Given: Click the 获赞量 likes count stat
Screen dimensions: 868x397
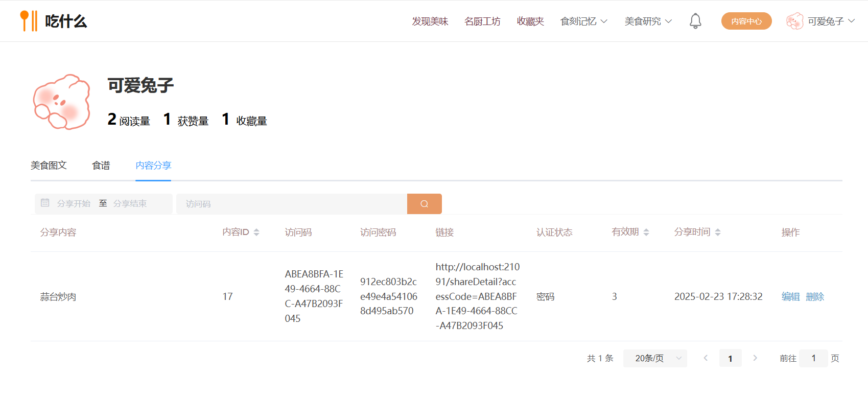Looking at the screenshot, I should click(186, 120).
